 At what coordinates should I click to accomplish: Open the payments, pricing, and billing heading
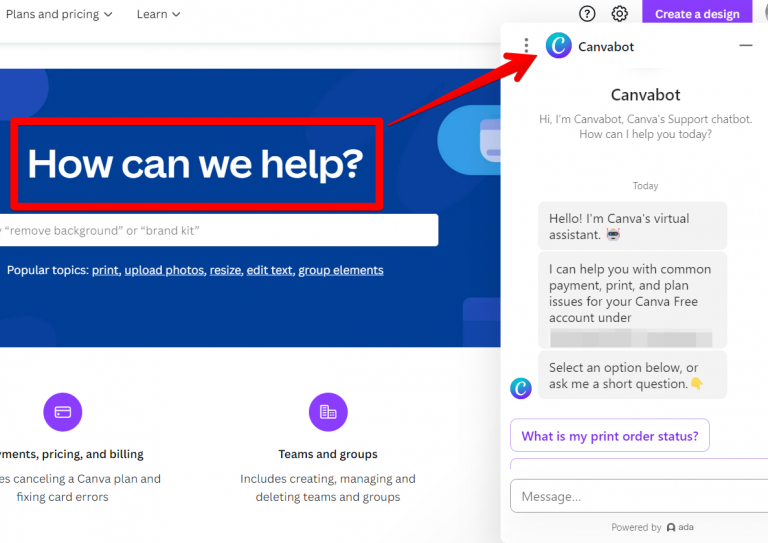pyautogui.click(x=72, y=454)
